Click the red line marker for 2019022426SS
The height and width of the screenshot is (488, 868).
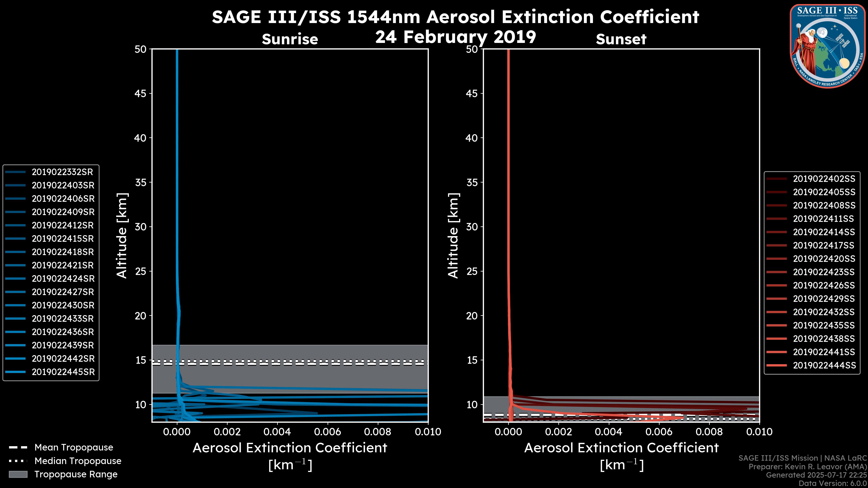pos(776,285)
